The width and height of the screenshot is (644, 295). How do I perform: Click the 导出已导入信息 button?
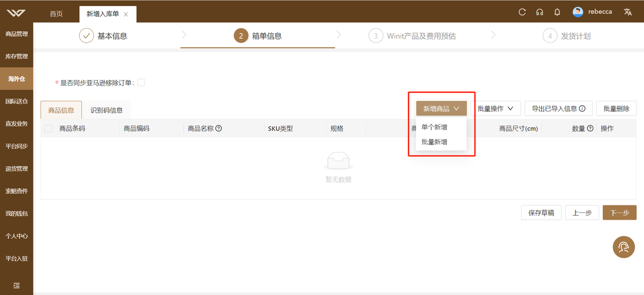tap(558, 108)
